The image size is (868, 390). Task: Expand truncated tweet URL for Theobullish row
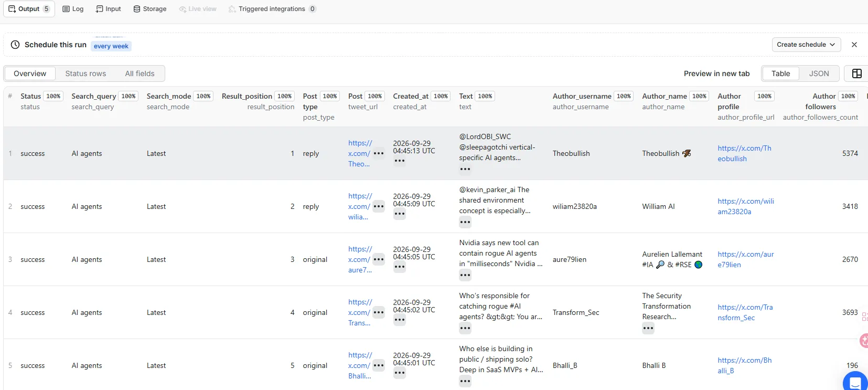point(379,153)
